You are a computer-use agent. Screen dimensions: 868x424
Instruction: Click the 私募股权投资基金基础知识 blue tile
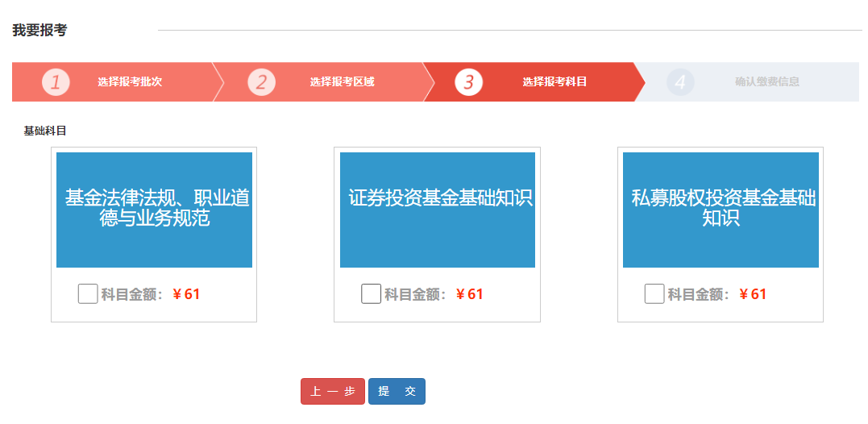(721, 210)
